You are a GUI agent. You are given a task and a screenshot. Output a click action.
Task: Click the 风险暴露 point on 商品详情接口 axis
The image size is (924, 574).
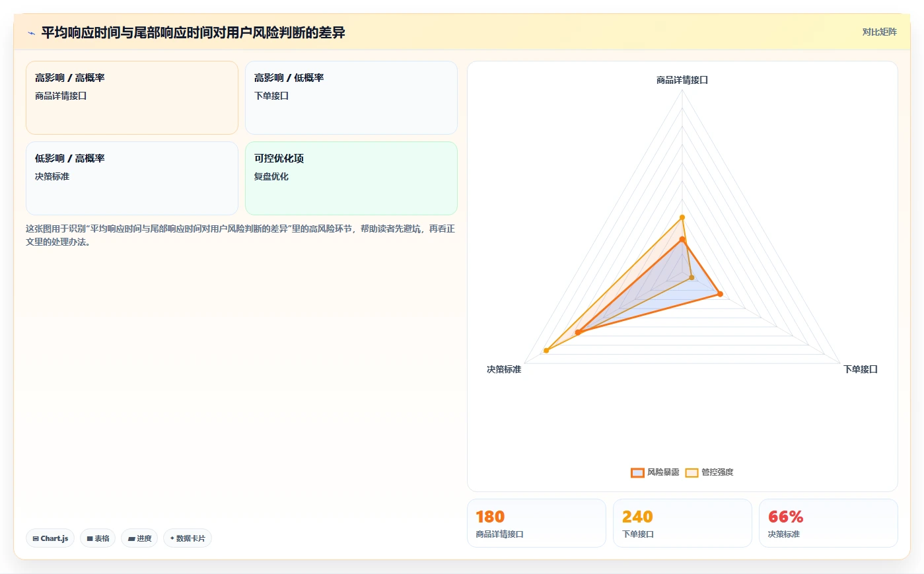[682, 240]
